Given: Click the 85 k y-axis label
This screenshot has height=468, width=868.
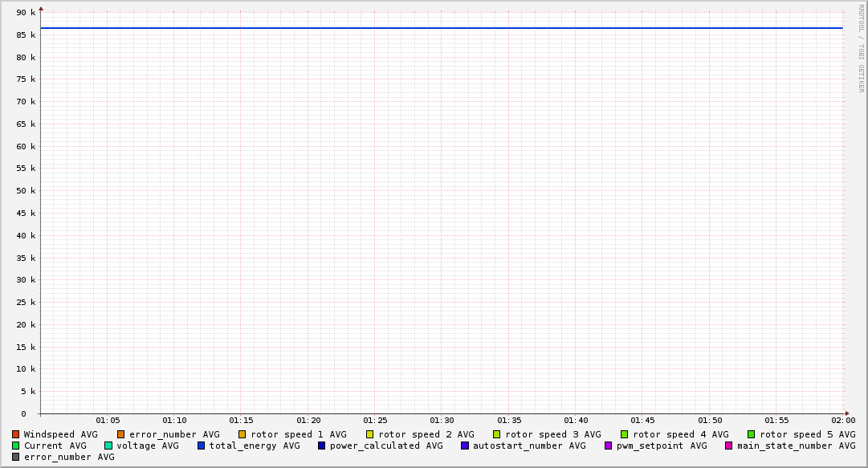Looking at the screenshot, I should pos(27,35).
